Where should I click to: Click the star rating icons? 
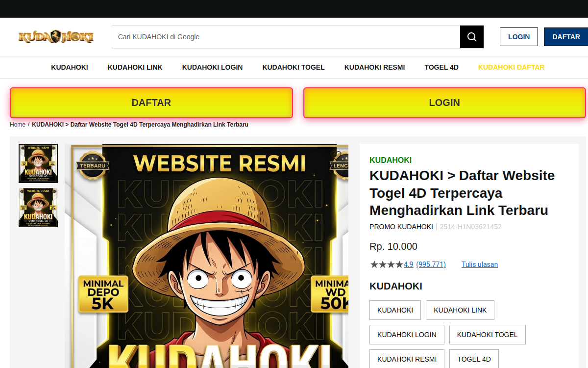[x=387, y=264]
